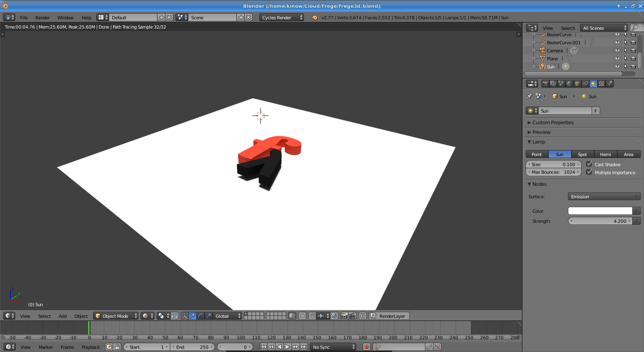The height and width of the screenshot is (352, 644).
Task: Enable the scale manipulator icon
Action: tap(208, 316)
